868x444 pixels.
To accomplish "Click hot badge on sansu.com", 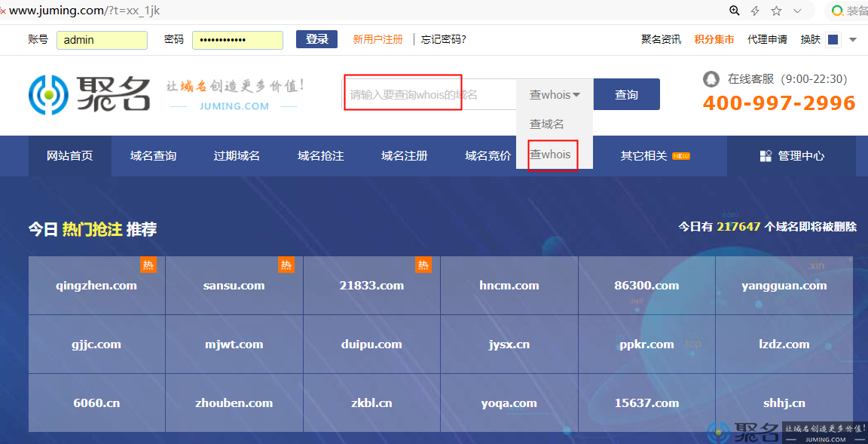I will click(286, 265).
